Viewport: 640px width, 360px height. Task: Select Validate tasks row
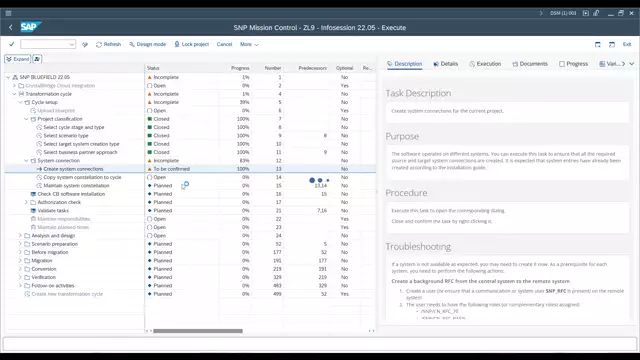53,211
